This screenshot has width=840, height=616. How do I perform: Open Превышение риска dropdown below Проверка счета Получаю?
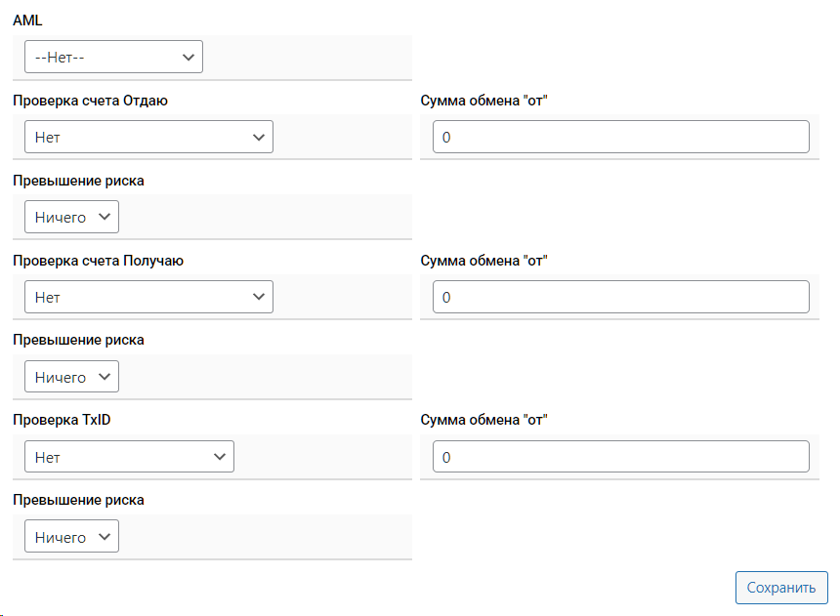pyautogui.click(x=71, y=377)
